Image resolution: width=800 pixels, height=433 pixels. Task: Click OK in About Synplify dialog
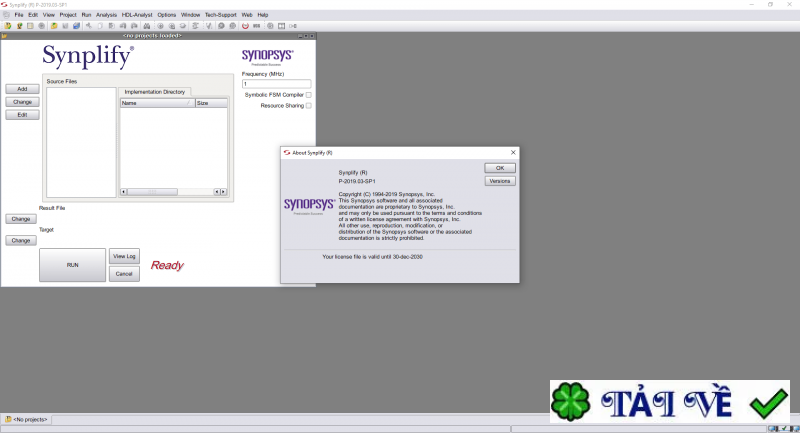(x=500, y=168)
